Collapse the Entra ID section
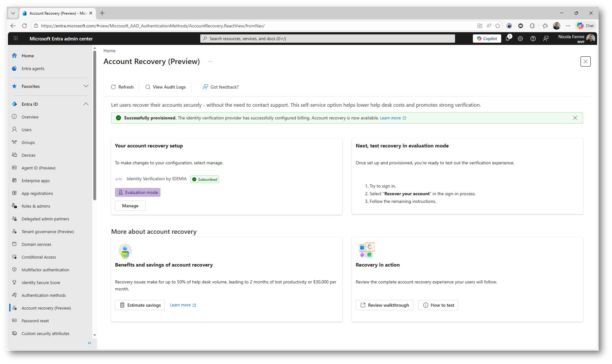This screenshot has height=364, width=612. click(x=86, y=104)
